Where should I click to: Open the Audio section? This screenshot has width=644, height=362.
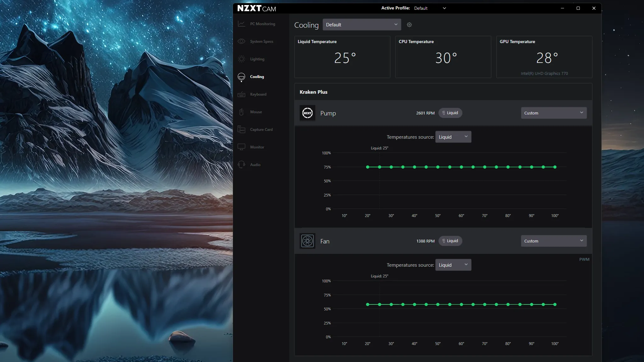click(255, 165)
